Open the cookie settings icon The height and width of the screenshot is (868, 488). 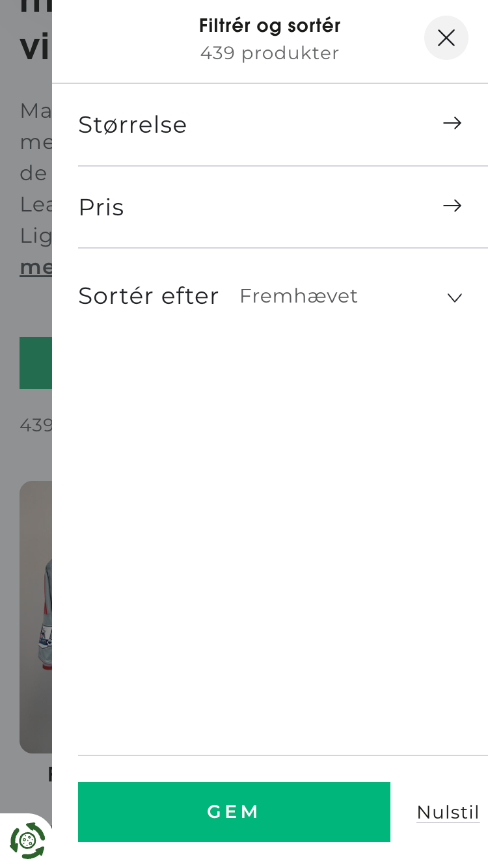click(x=27, y=841)
